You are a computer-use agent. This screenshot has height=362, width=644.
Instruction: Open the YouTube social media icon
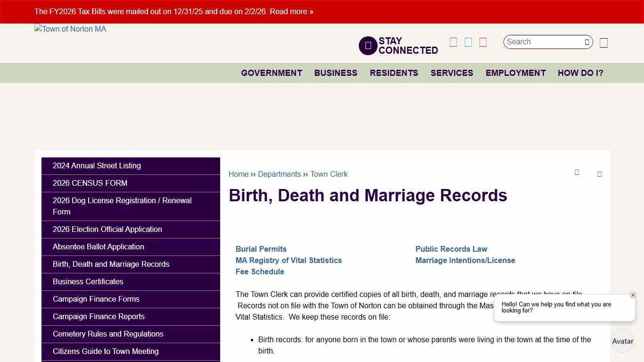[483, 42]
